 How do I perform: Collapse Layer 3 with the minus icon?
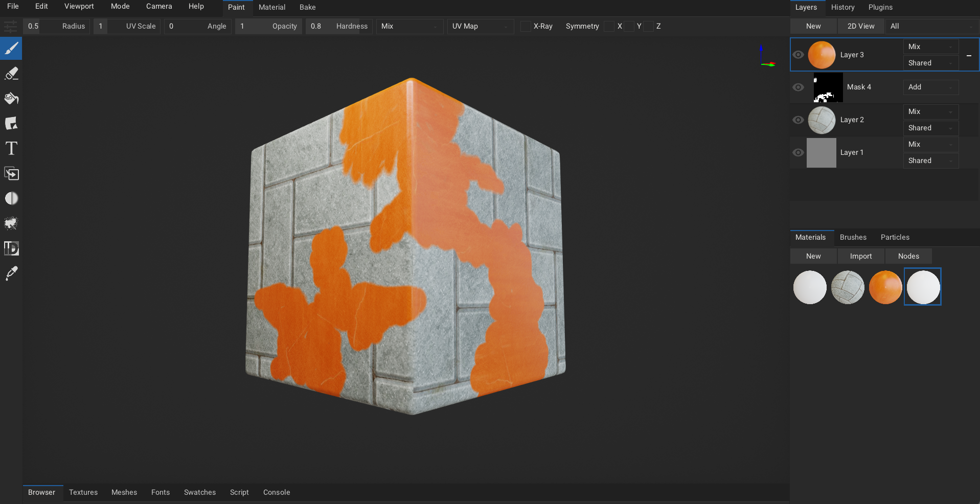[969, 55]
